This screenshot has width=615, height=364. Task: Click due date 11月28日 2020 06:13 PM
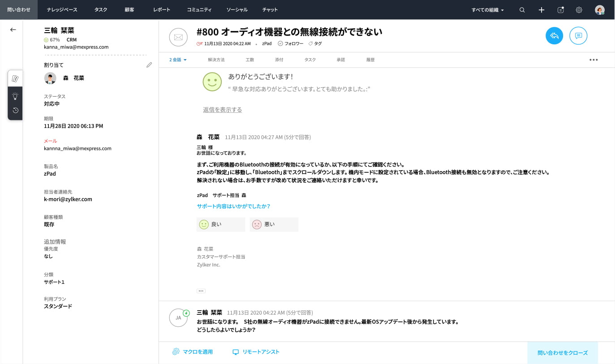(x=73, y=126)
